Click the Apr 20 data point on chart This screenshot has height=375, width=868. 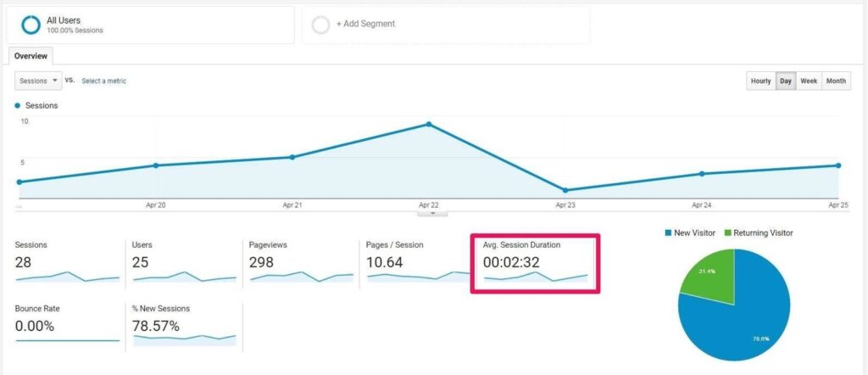156,165
